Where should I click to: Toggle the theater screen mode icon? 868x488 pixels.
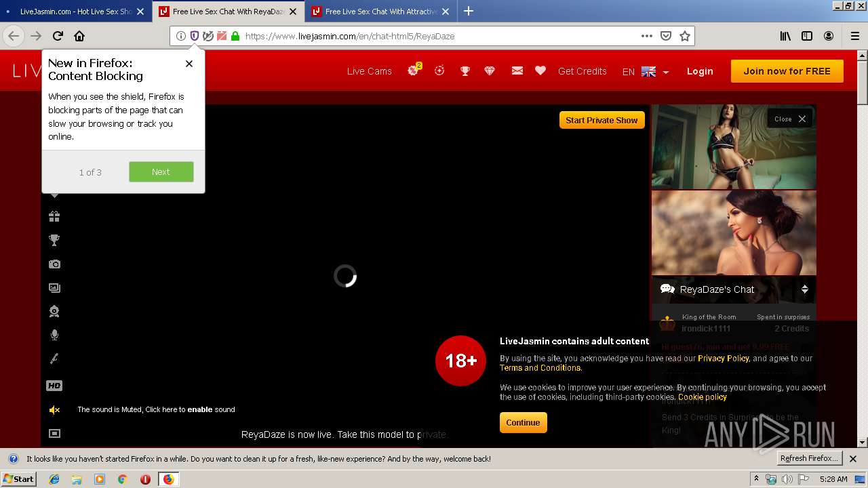(x=54, y=434)
